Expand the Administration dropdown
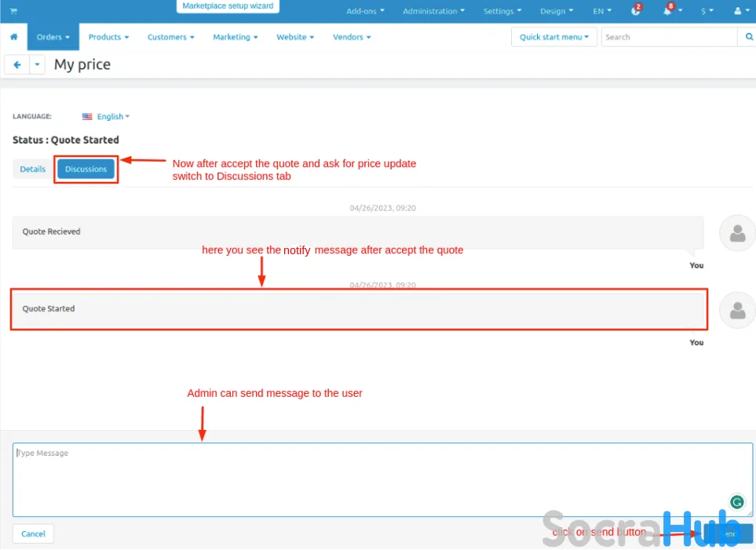The width and height of the screenshot is (756, 550). (433, 11)
